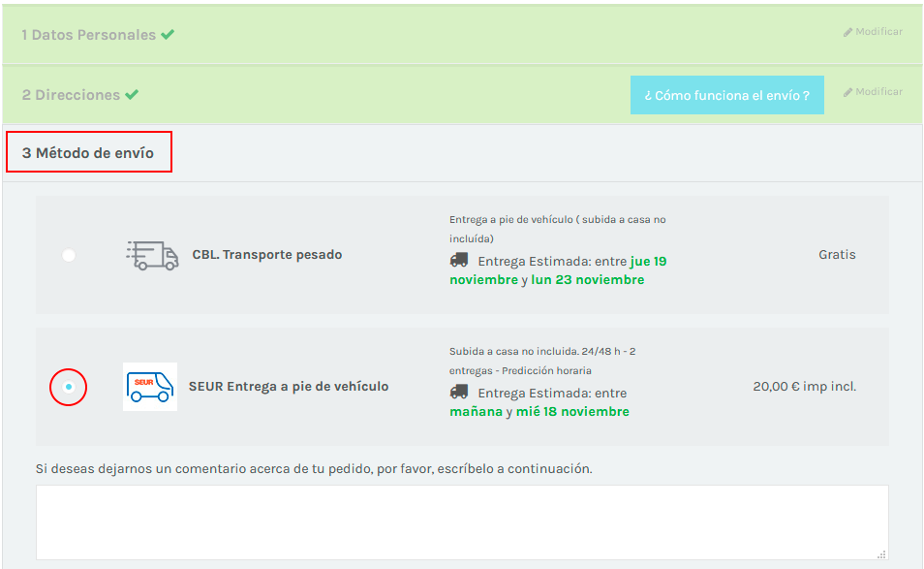Open the ¿Cómo funciona el envío? button
The height and width of the screenshot is (569, 924).
726,95
